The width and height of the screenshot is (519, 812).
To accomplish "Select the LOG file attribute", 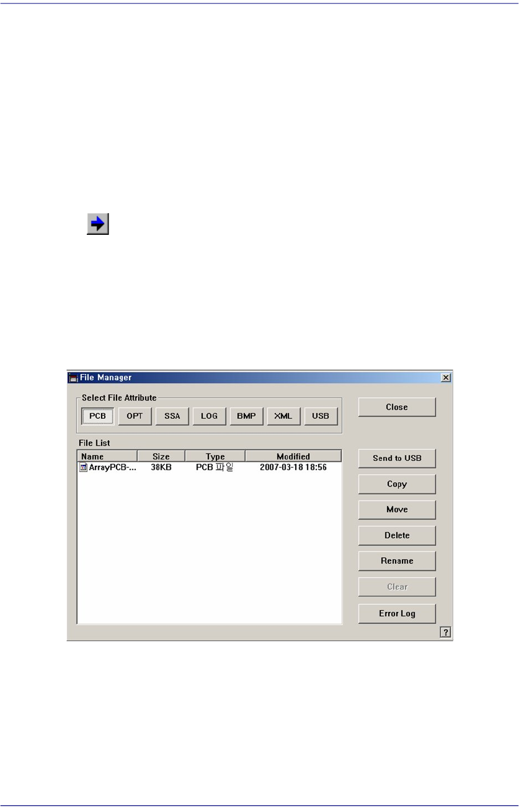I will pyautogui.click(x=209, y=416).
